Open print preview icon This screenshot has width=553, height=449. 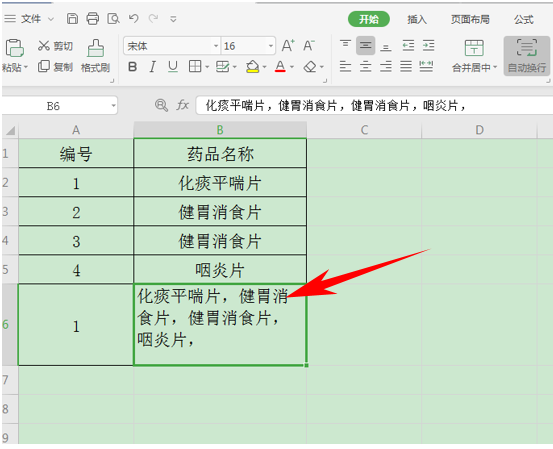[113, 19]
